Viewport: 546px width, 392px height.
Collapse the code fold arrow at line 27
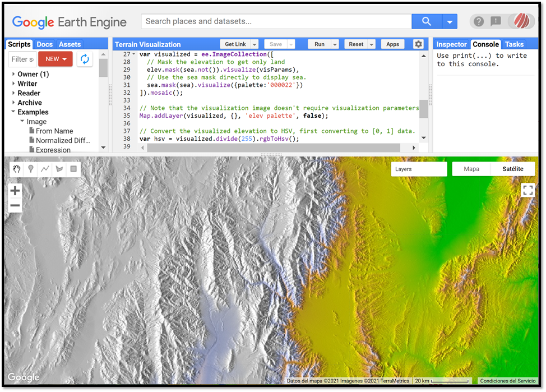134,54
